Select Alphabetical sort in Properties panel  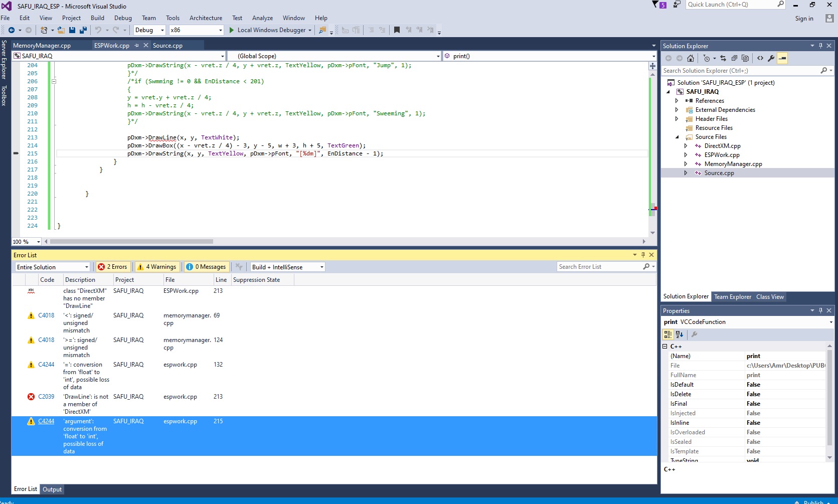[x=680, y=334]
